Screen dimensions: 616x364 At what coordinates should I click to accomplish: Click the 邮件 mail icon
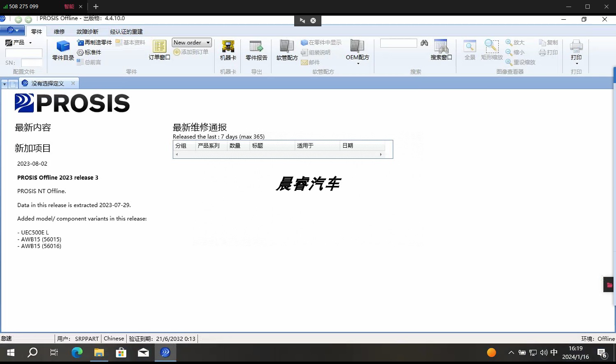[x=310, y=62]
